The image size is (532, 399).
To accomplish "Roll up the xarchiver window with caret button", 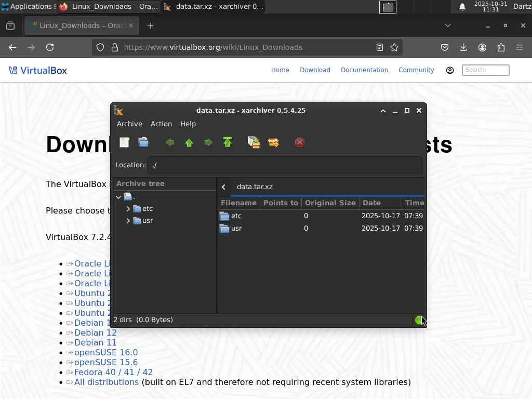I will coord(383,111).
